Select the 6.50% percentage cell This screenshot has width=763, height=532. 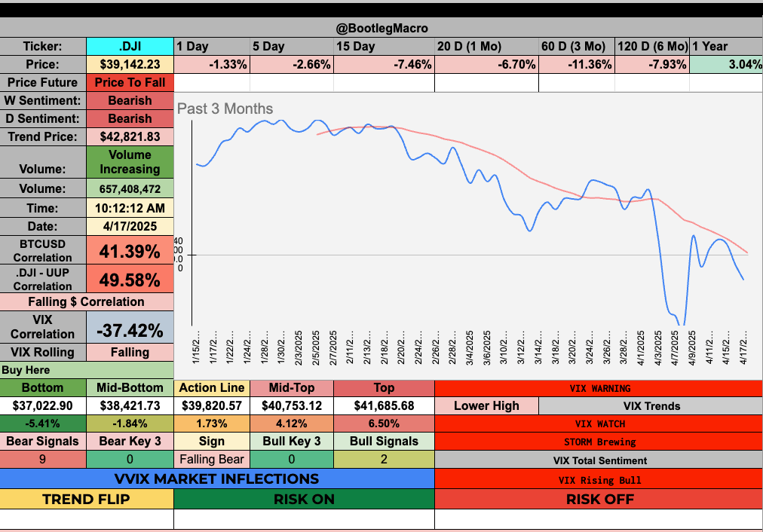pyautogui.click(x=384, y=423)
